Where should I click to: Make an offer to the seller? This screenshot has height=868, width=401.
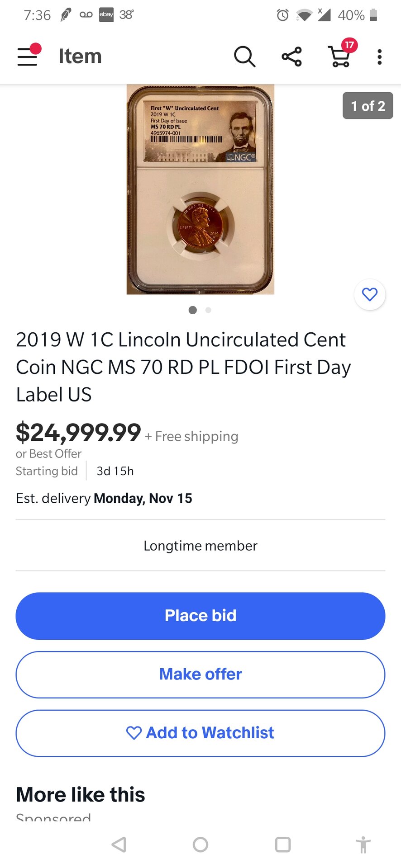200,675
